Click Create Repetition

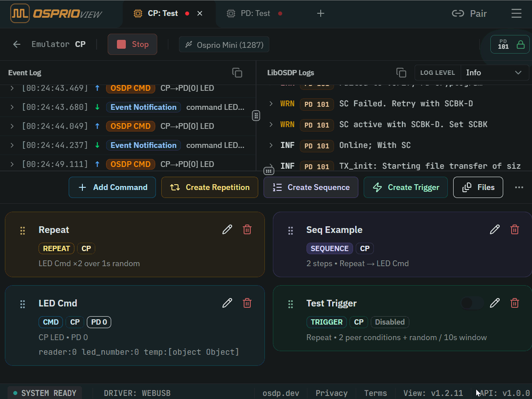point(210,187)
